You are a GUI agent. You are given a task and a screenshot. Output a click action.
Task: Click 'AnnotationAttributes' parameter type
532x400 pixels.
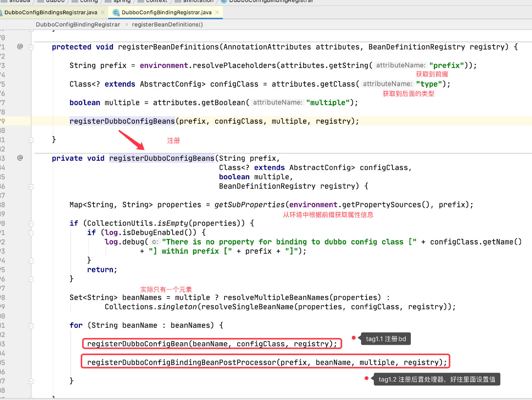[267, 47]
